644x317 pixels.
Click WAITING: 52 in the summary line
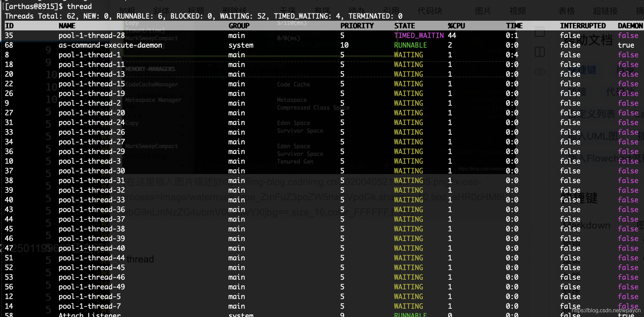coord(243,16)
